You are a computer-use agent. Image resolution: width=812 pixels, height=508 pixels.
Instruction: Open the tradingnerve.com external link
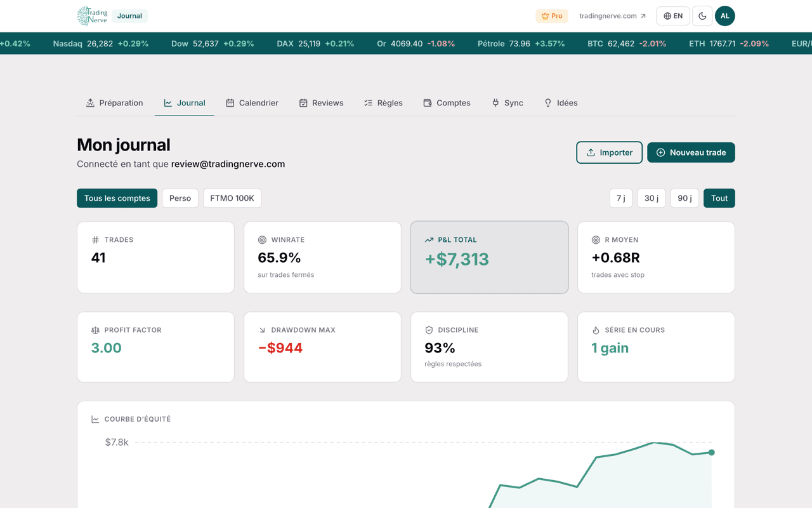(613, 16)
